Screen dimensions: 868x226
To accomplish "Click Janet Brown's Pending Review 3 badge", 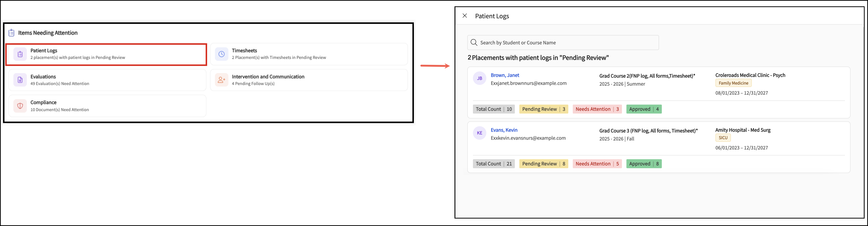I will coord(544,109).
